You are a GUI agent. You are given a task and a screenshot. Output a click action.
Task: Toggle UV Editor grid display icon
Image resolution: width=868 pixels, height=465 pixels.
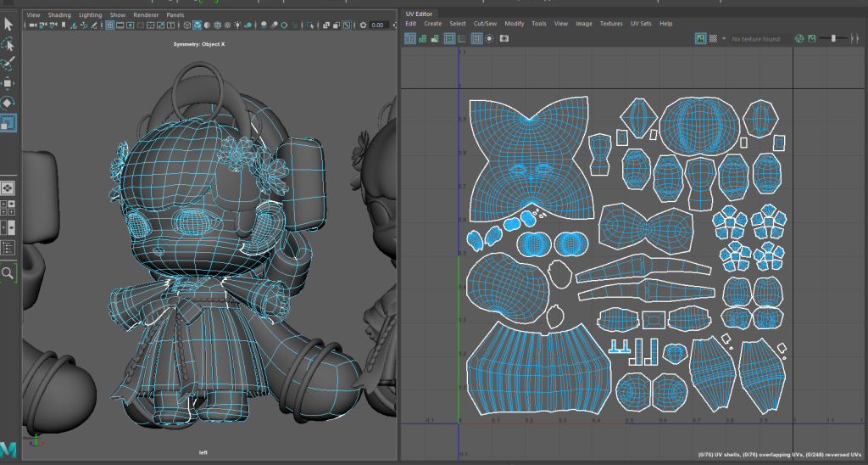(x=476, y=38)
